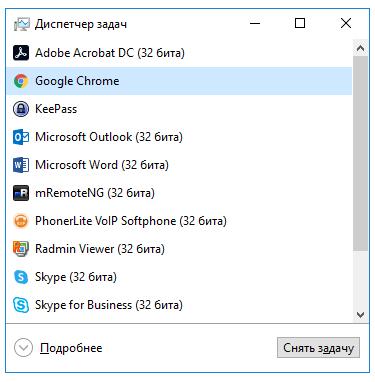Click the vertical scrollbar thumb
The height and width of the screenshot is (382, 375).
click(360, 154)
